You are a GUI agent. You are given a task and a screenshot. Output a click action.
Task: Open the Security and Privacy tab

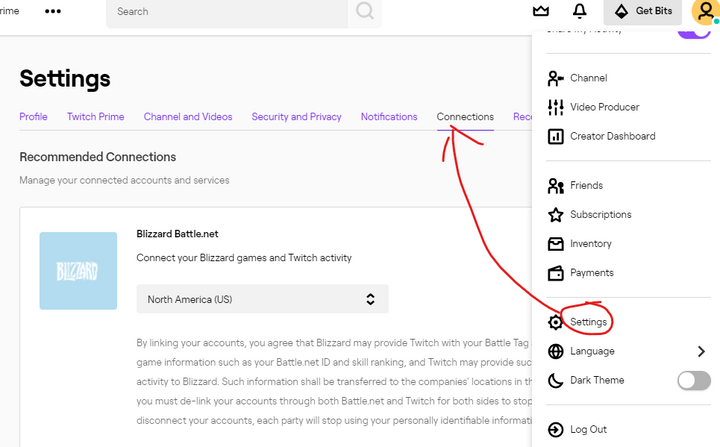[297, 117]
